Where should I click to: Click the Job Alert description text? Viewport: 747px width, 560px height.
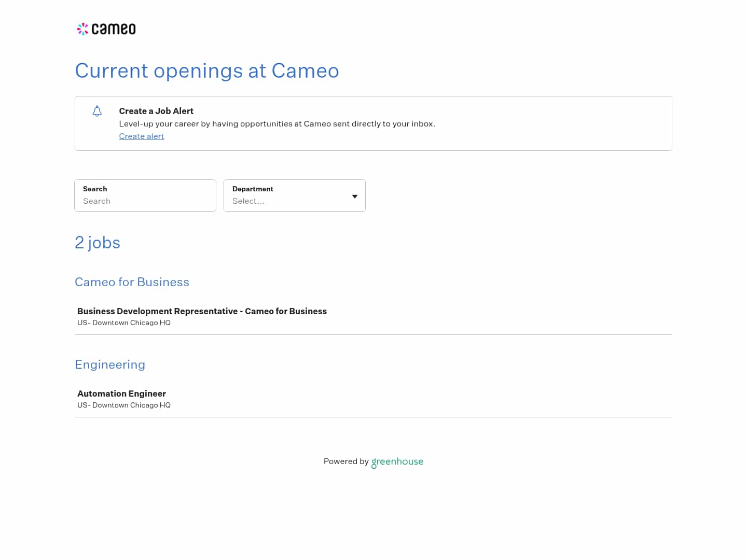click(x=277, y=124)
